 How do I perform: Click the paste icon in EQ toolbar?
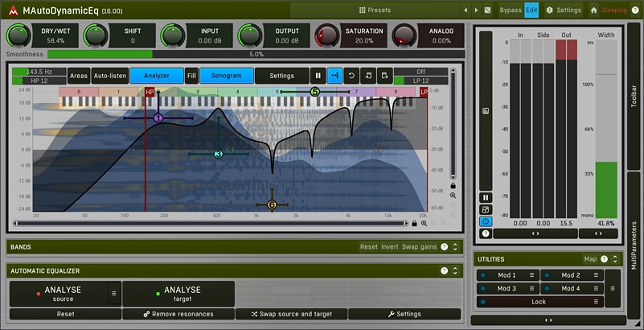(385, 76)
